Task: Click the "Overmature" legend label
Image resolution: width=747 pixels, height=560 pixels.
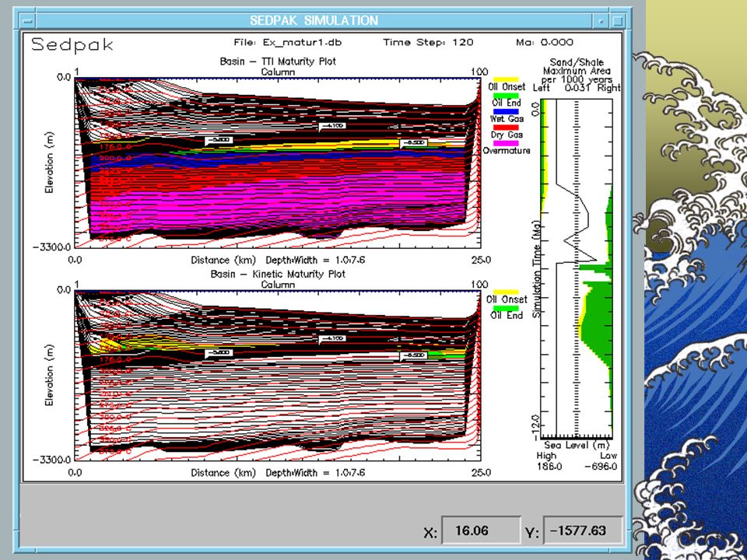Action: [x=506, y=150]
